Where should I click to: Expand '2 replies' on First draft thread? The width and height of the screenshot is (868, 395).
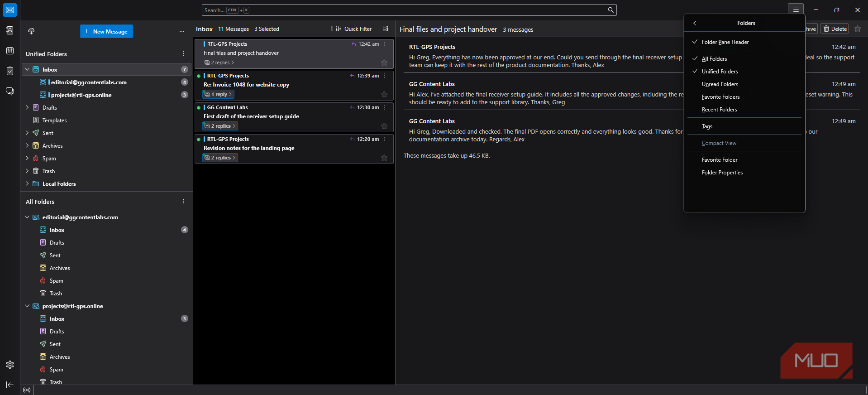(220, 126)
